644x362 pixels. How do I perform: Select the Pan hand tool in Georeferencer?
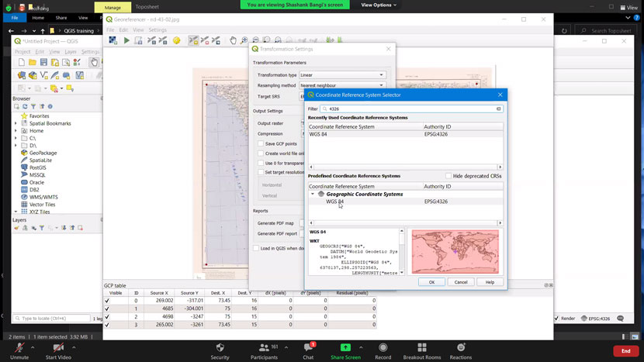pos(233,40)
